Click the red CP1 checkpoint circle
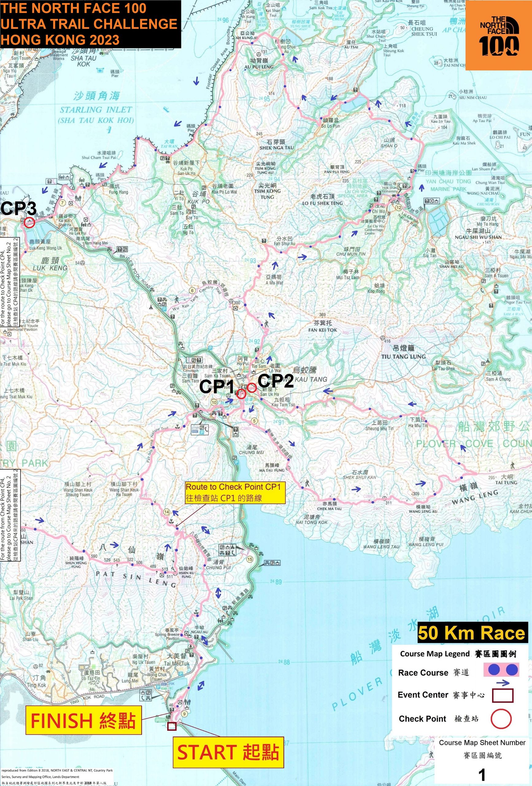 point(240,394)
